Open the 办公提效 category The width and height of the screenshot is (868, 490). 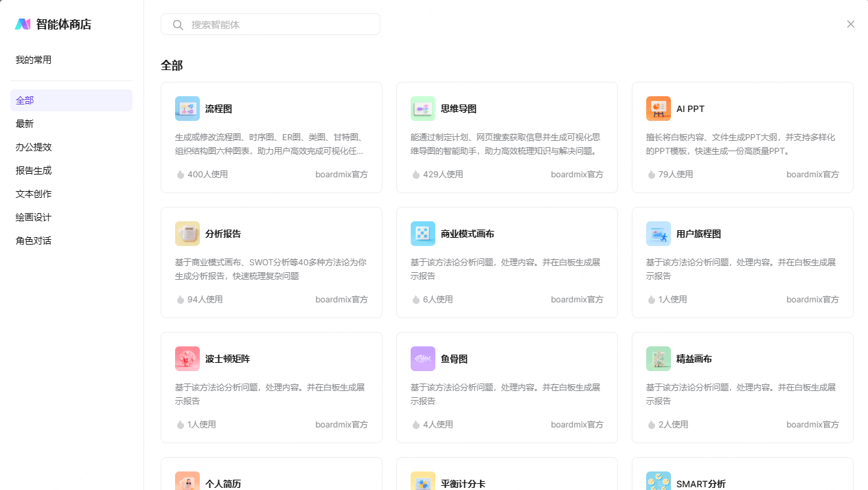click(34, 147)
